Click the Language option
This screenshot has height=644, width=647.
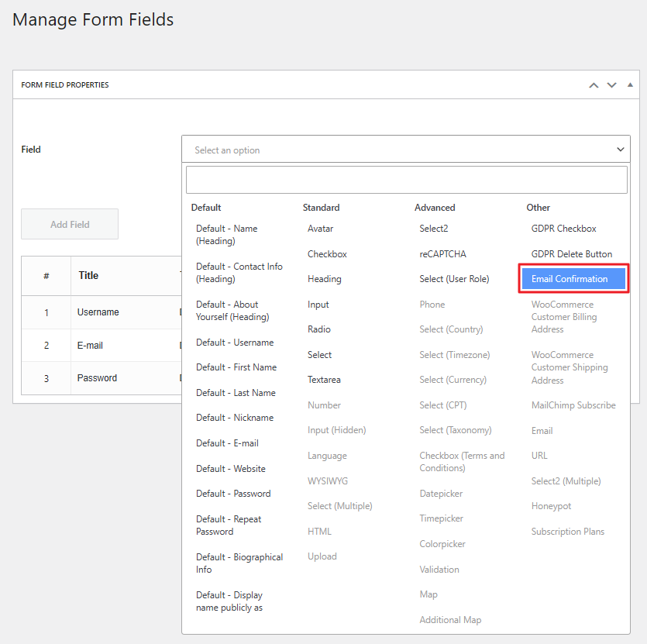pos(327,456)
